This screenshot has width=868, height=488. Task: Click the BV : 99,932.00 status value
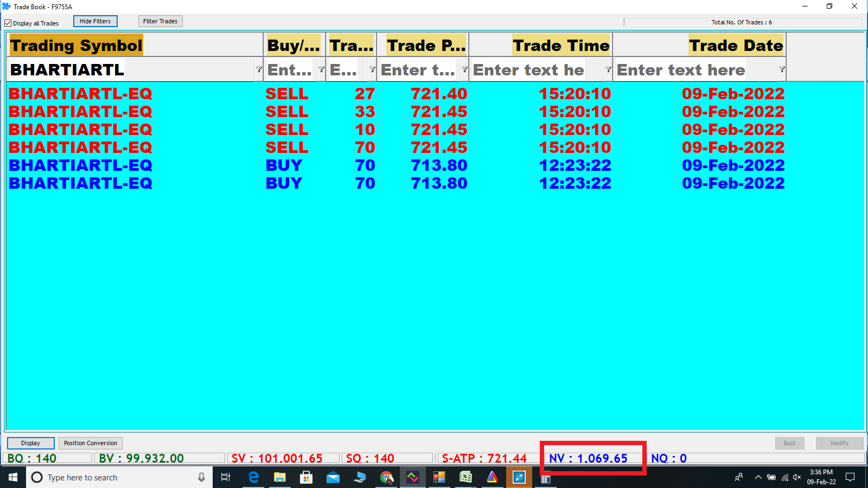tap(142, 458)
